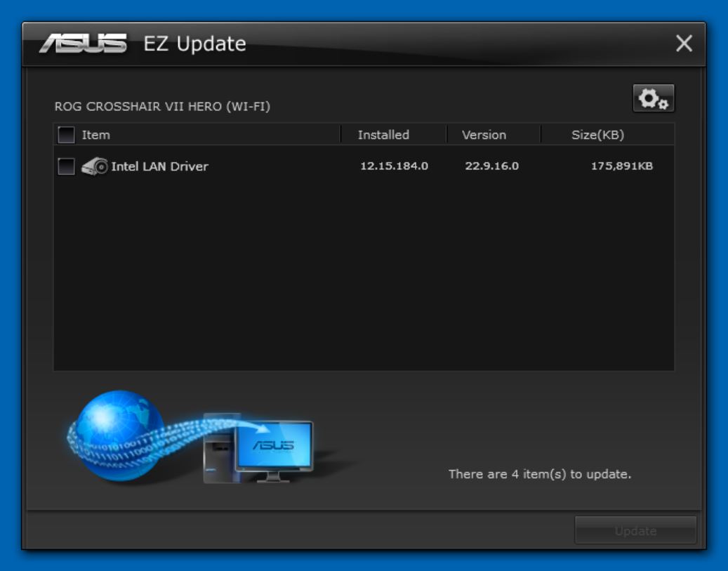
Task: Tick the select-all checkbox beside Item header
Action: coord(66,135)
